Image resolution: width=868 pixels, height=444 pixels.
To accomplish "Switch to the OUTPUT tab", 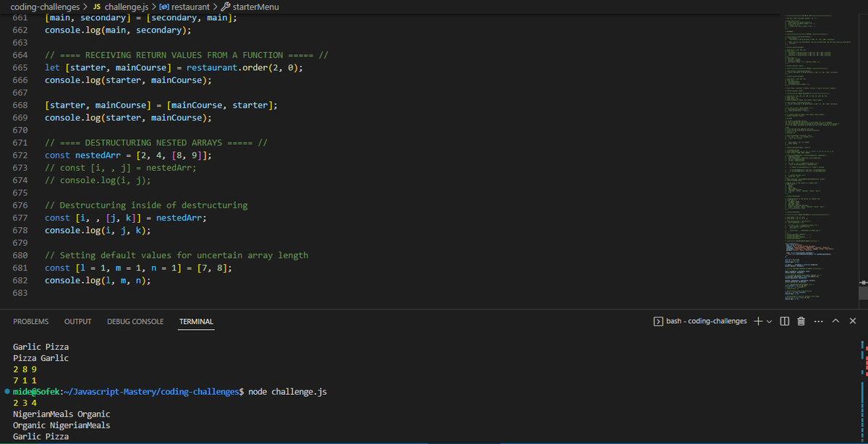I will point(78,321).
